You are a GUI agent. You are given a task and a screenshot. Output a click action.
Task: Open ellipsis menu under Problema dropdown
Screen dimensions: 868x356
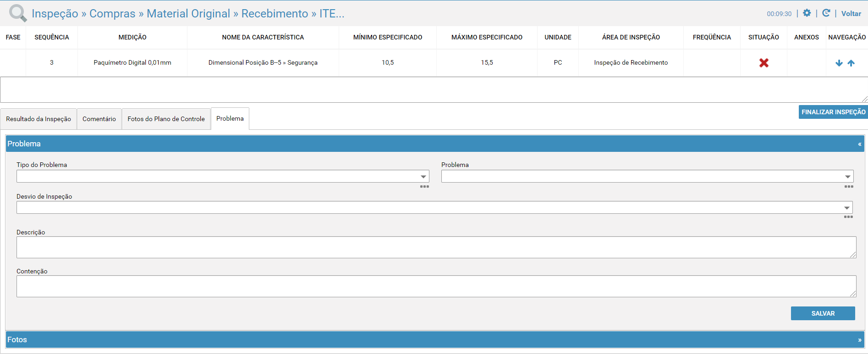[849, 187]
